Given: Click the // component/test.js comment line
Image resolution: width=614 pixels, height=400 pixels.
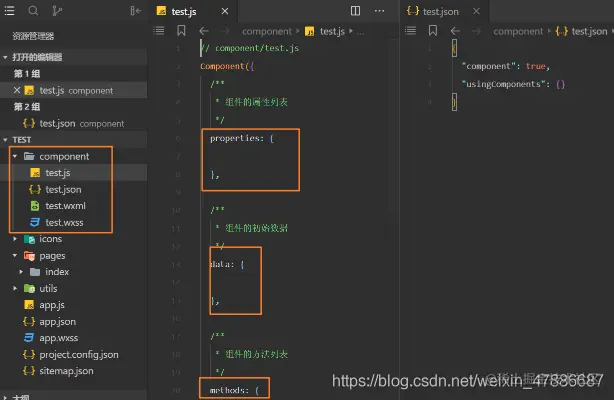Looking at the screenshot, I should [x=249, y=48].
